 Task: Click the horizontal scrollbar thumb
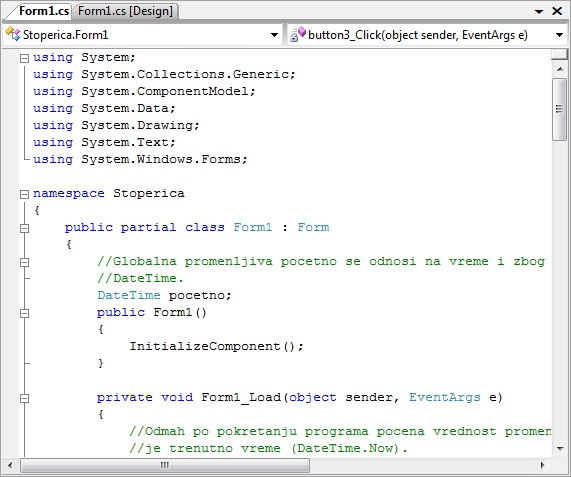point(165,465)
